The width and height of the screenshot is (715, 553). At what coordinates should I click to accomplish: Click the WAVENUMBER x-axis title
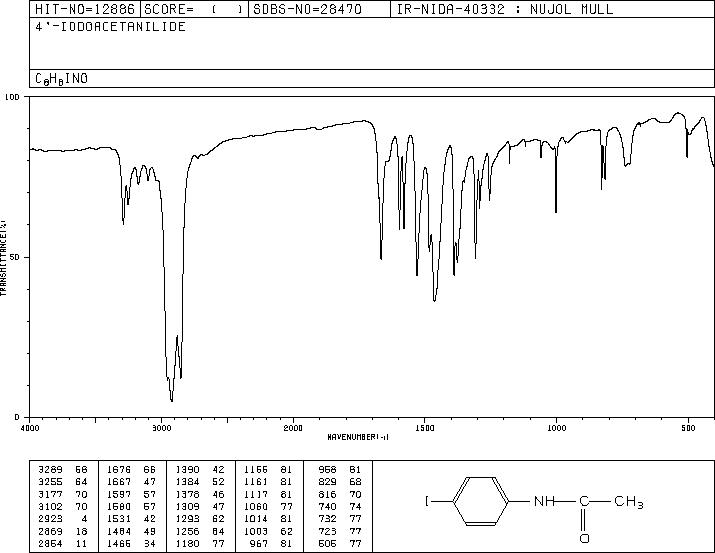[358, 437]
